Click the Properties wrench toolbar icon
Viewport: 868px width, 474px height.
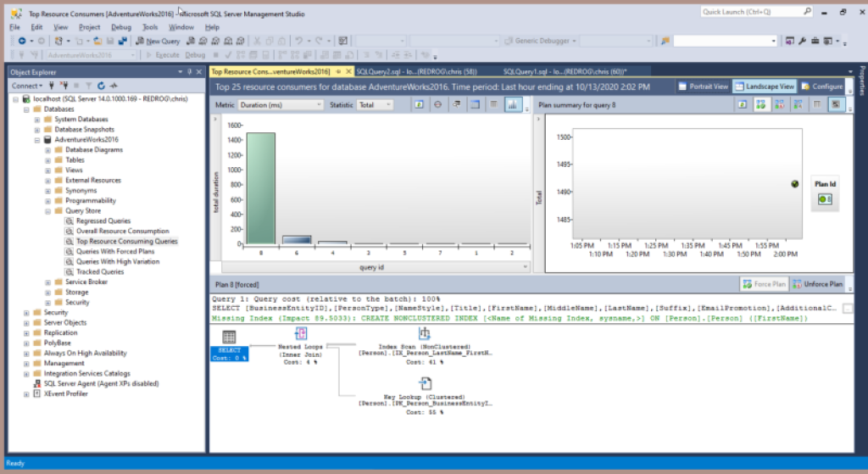802,41
